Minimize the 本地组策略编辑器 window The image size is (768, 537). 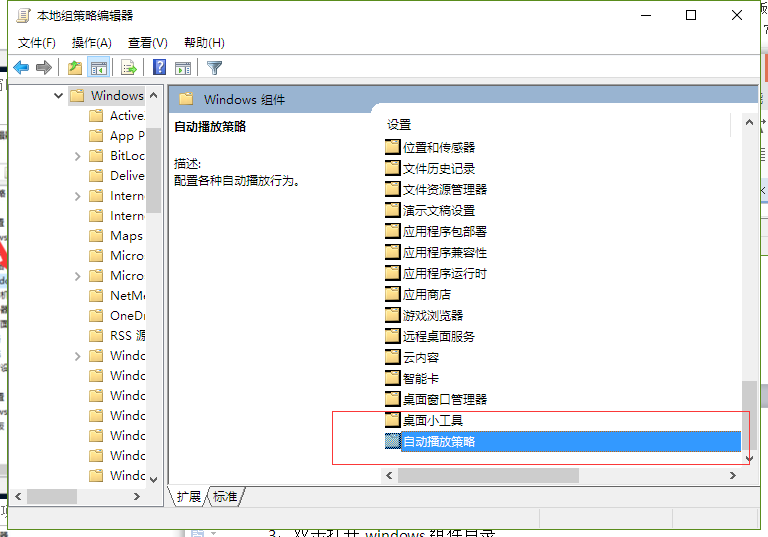click(x=646, y=16)
